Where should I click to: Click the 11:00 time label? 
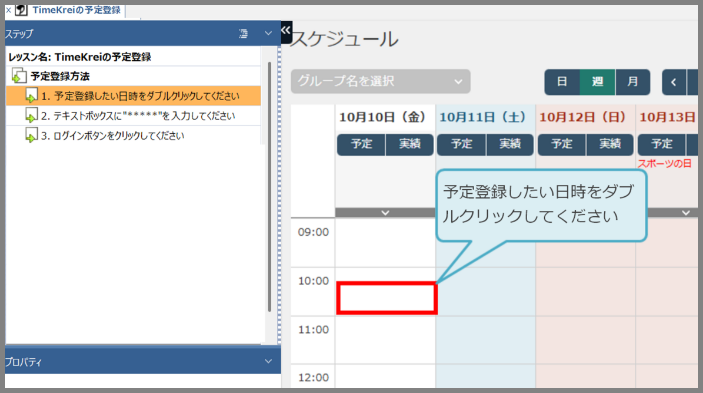pos(313,330)
